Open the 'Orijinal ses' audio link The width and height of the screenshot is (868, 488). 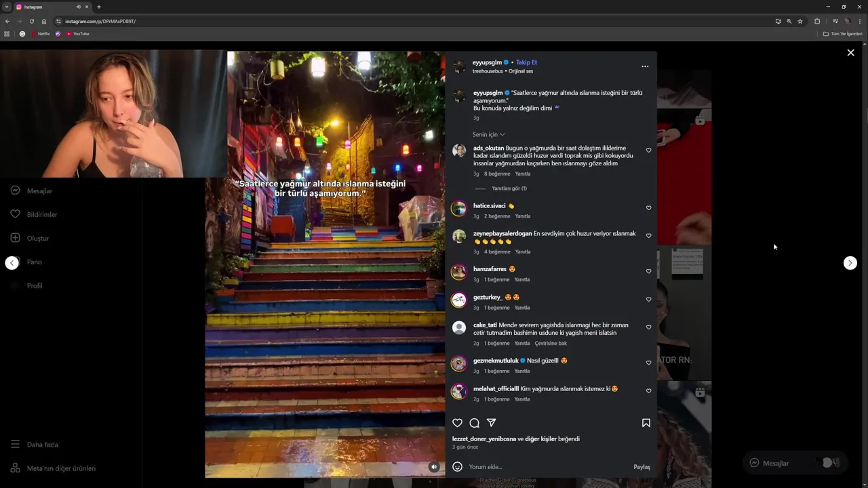tap(521, 71)
